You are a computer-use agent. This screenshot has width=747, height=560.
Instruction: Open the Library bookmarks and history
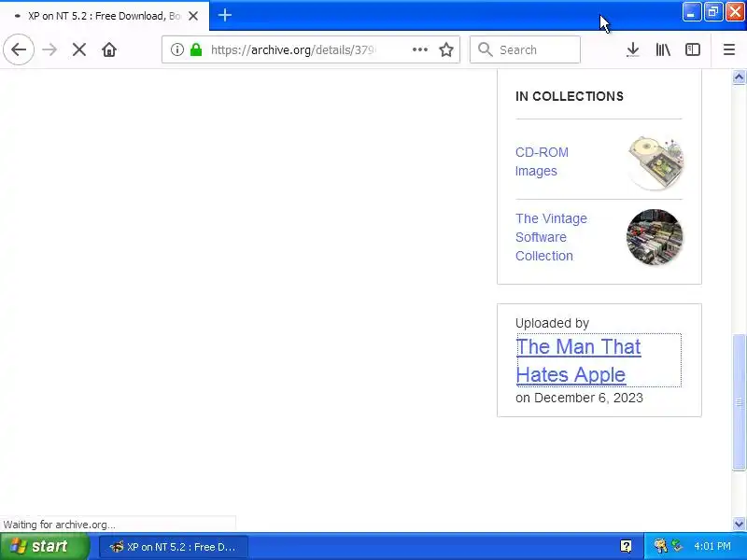coord(663,49)
